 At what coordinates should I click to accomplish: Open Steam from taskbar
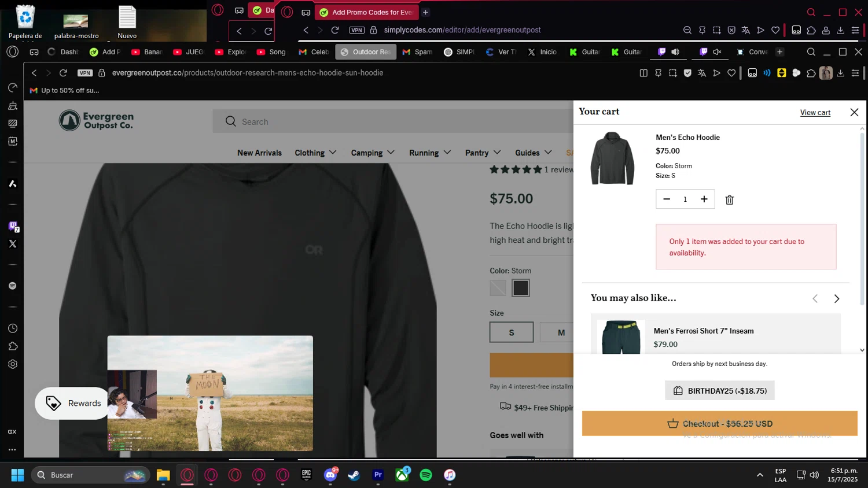coord(354,475)
